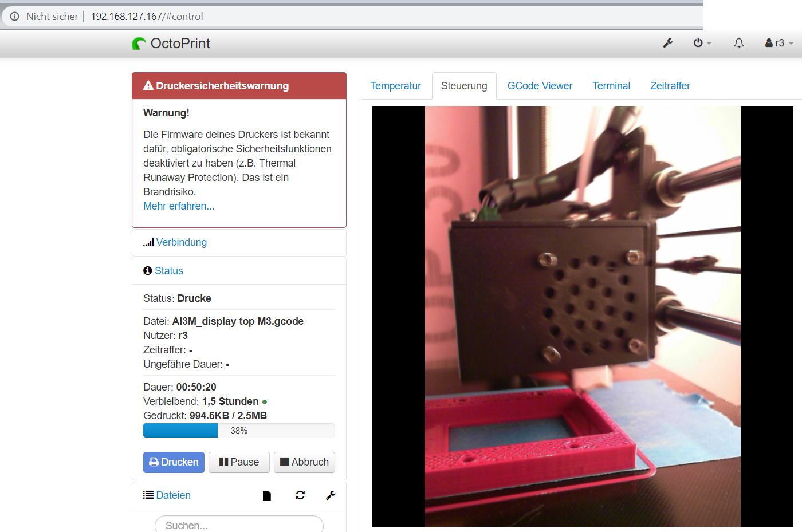
Task: Click inside the Suchen search field
Action: [x=238, y=525]
